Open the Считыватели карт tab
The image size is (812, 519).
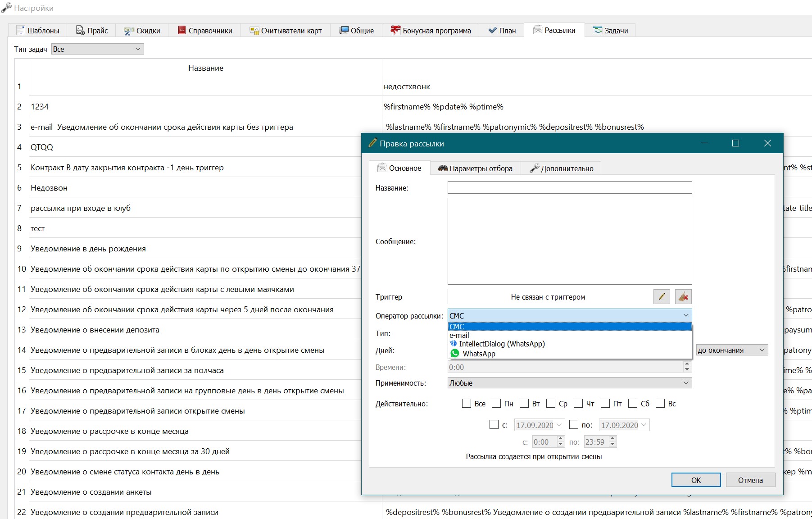point(286,31)
